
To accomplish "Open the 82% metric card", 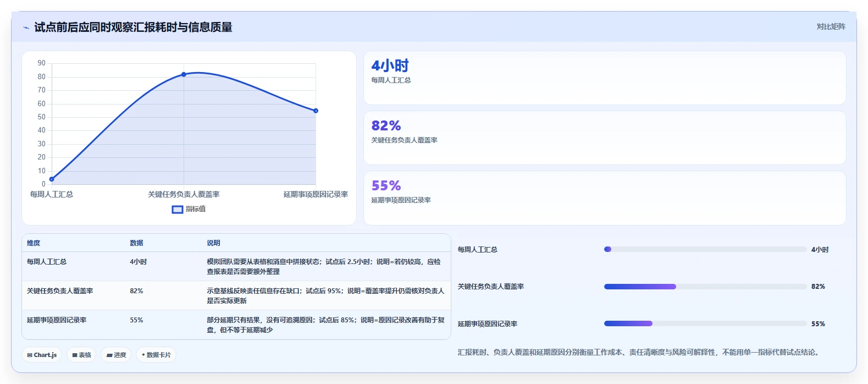I will point(605,138).
